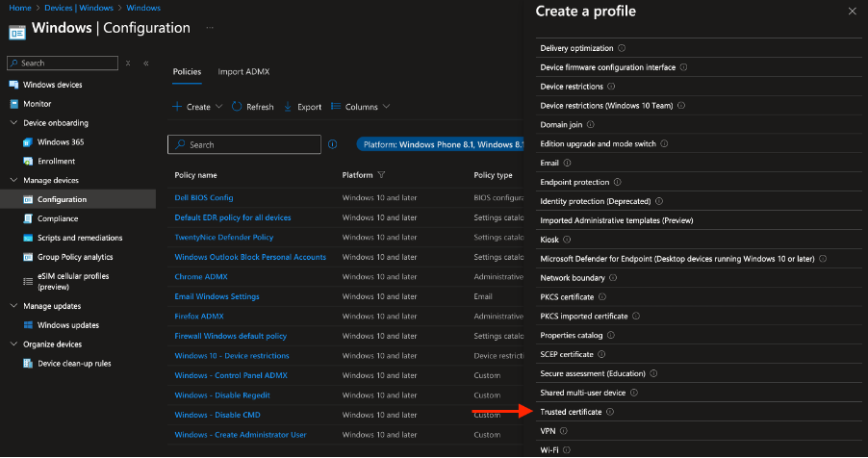
Task: Click the Windows updates icon
Action: (28, 325)
